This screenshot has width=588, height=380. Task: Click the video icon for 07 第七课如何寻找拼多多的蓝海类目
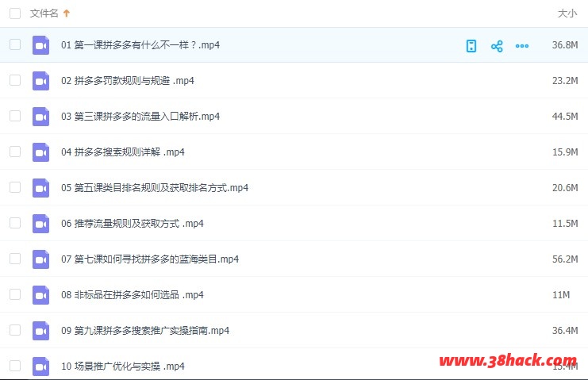pyautogui.click(x=41, y=259)
